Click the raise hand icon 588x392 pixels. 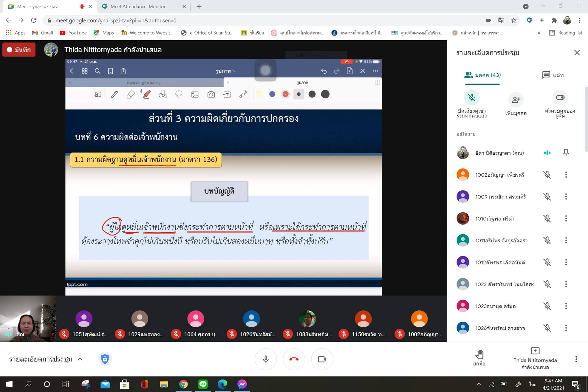[479, 355]
